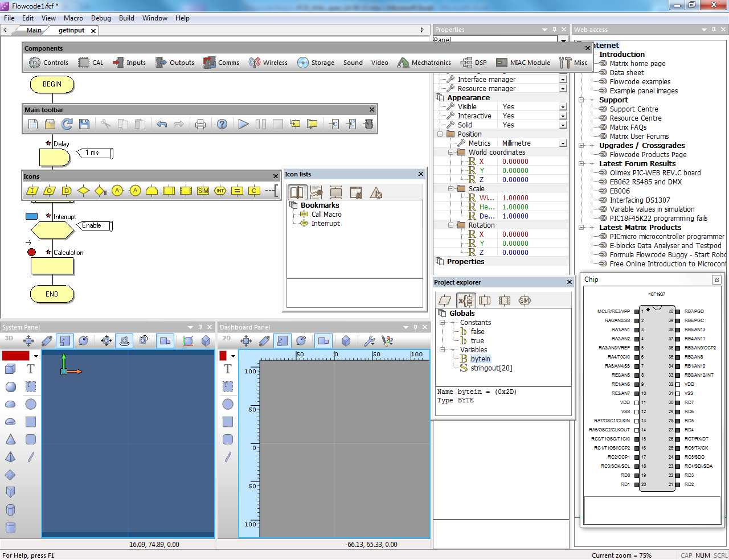Select the sphere shape in System Panel
Image resolution: width=729 pixels, height=560 pixels.
[x=10, y=387]
